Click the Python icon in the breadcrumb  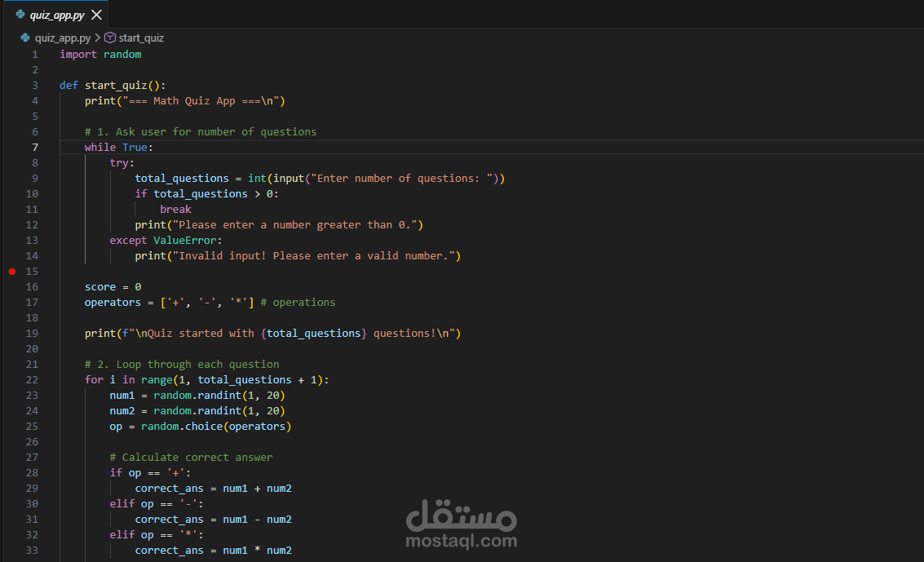(x=25, y=38)
